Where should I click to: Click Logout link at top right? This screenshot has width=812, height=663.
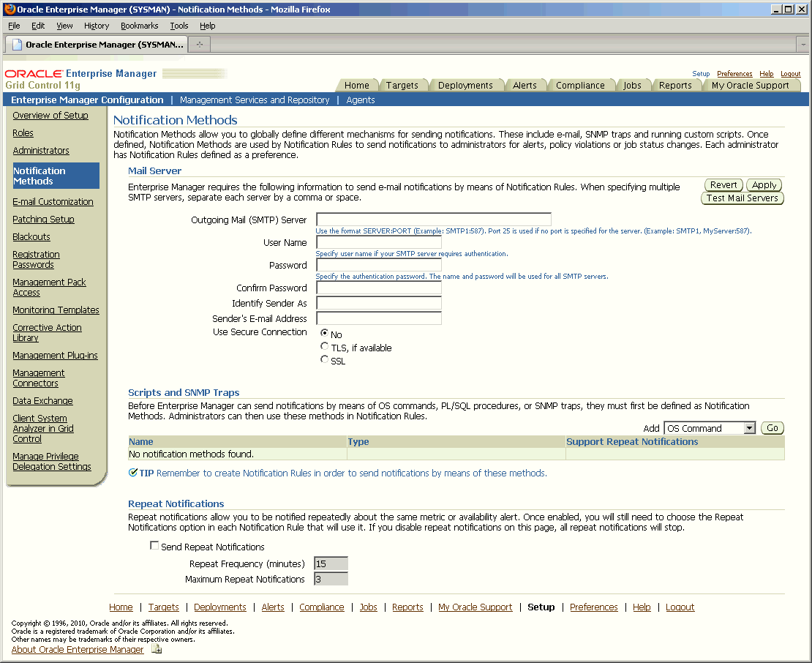(790, 74)
